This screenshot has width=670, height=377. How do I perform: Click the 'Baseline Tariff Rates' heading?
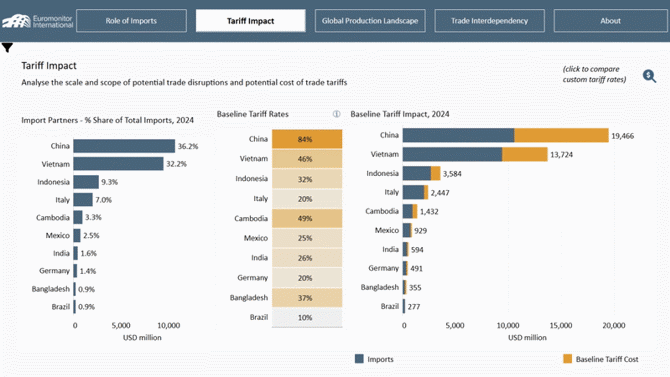[x=253, y=114]
